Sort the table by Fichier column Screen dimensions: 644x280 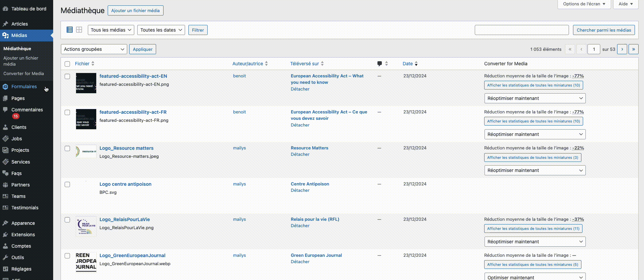point(84,64)
